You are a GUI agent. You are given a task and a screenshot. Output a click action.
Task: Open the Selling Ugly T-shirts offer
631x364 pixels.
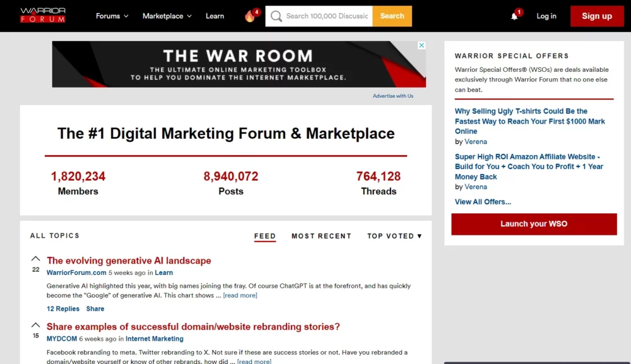point(529,121)
